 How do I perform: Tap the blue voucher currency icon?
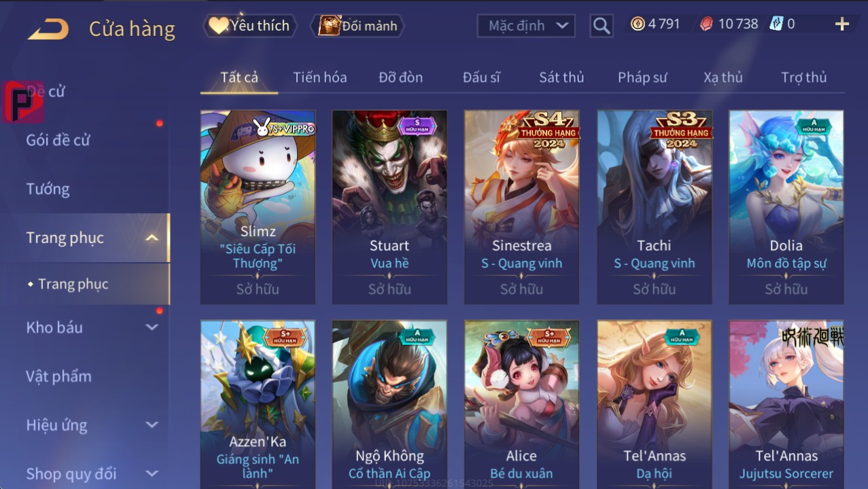[x=776, y=24]
